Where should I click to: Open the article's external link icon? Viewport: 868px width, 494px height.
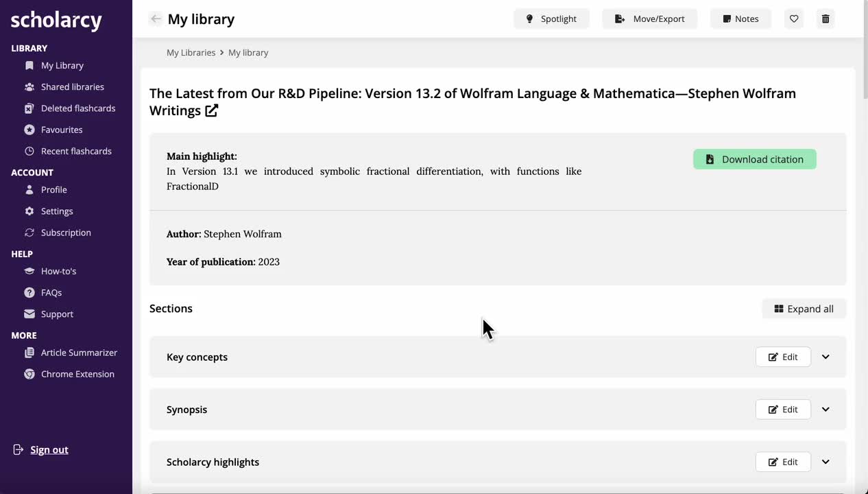click(x=211, y=110)
